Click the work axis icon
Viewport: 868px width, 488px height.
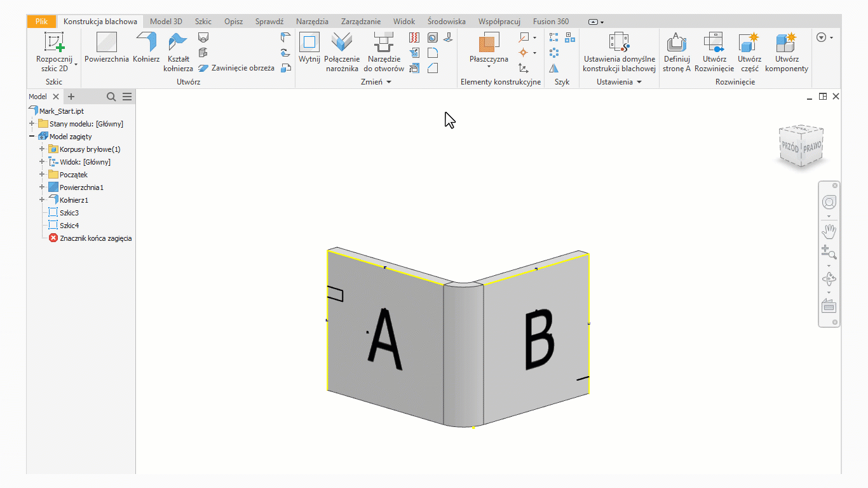[x=524, y=37]
